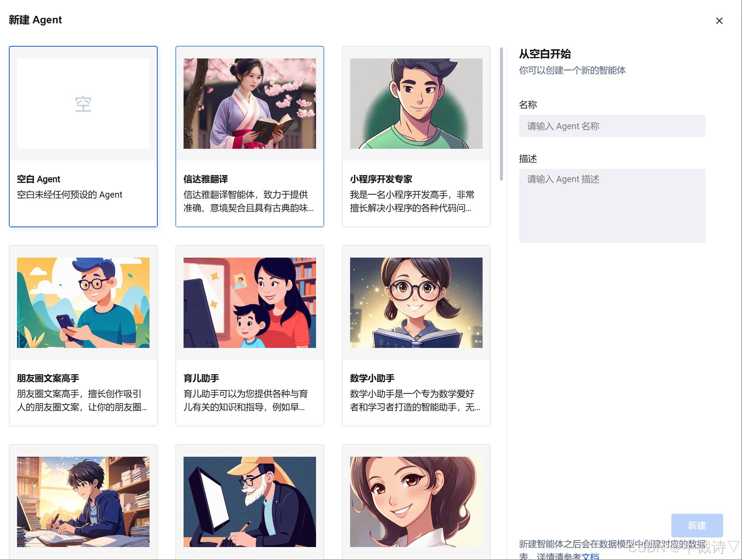Click the 空白 Agent title text

click(38, 179)
